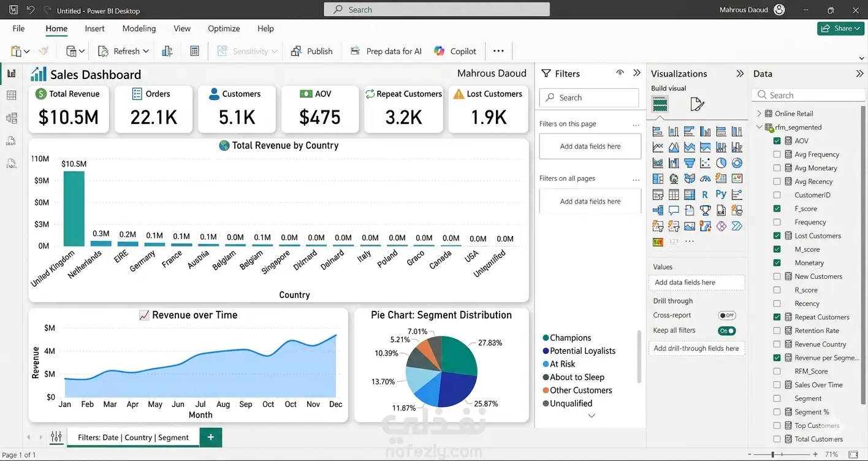Click the Publish icon in ribbon
This screenshot has height=461, width=868.
[x=297, y=51]
